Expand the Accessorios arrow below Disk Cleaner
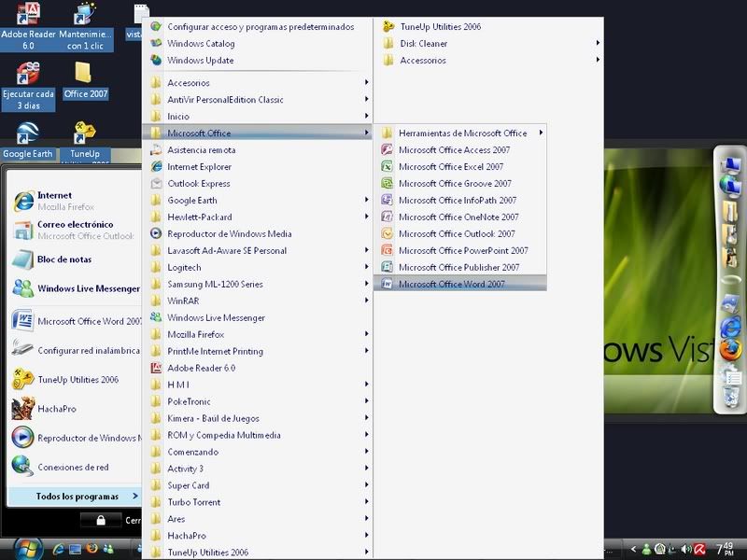Image resolution: width=747 pixels, height=560 pixels. (x=598, y=60)
